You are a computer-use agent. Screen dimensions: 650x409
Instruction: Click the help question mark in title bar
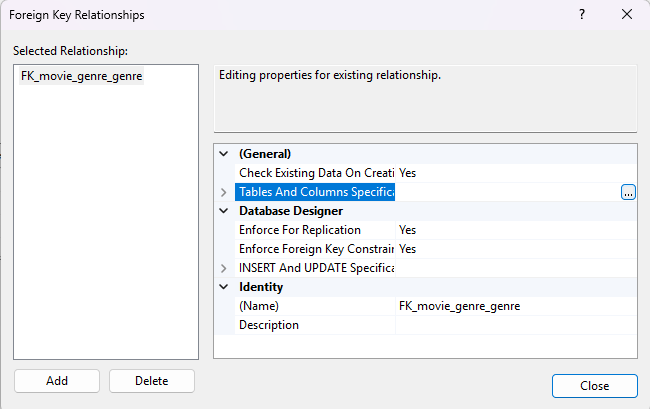point(582,15)
